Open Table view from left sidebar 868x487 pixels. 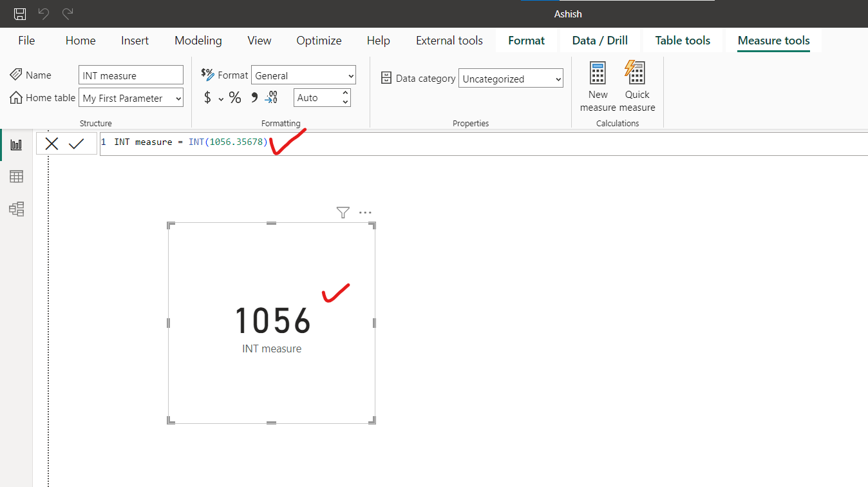pyautogui.click(x=16, y=177)
